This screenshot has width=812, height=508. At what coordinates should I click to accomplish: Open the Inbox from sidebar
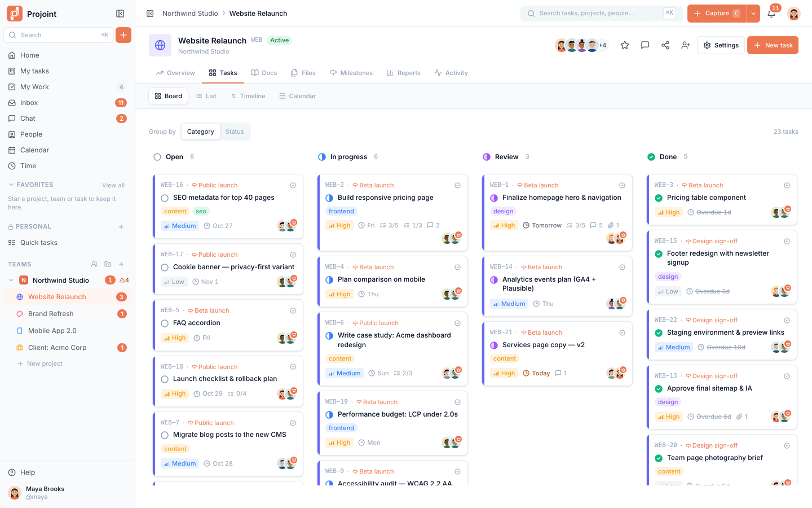click(68, 103)
